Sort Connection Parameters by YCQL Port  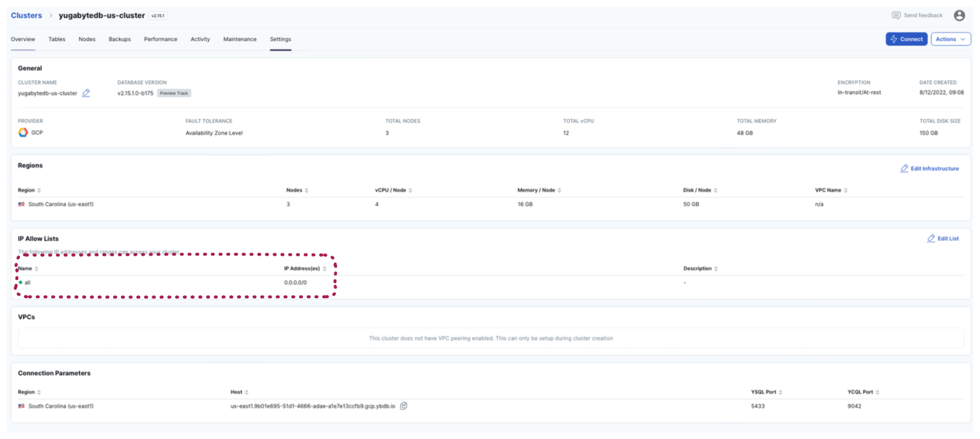tap(878, 392)
